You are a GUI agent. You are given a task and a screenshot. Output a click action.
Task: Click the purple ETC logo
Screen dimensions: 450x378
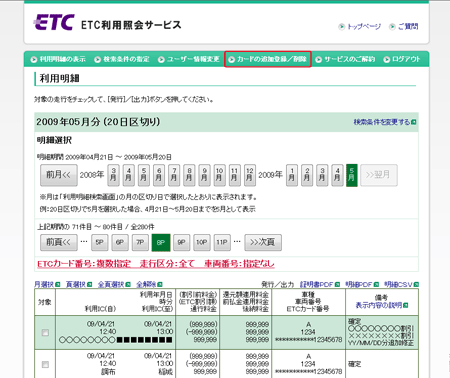point(54,23)
